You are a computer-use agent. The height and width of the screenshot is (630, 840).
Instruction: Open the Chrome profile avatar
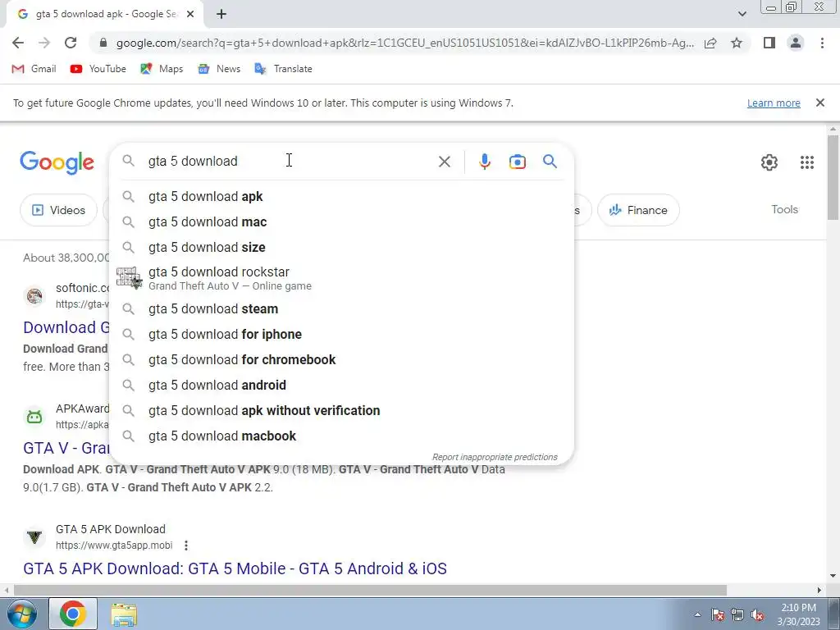click(796, 43)
